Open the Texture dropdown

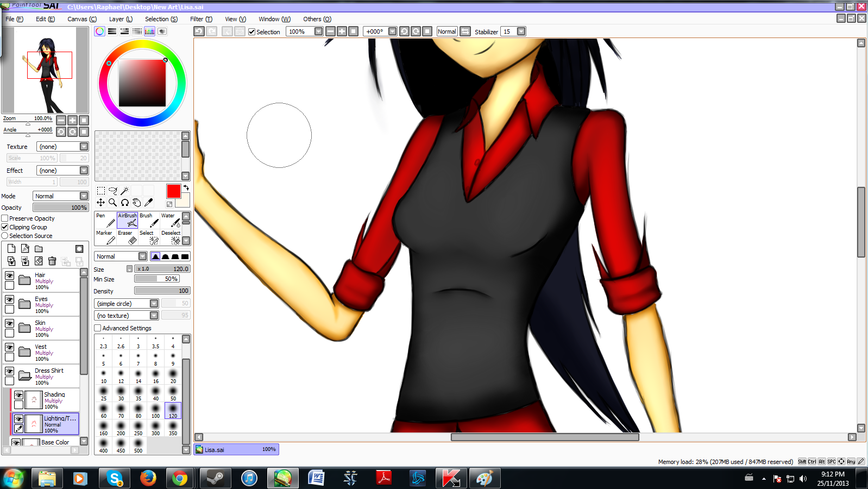pos(84,147)
